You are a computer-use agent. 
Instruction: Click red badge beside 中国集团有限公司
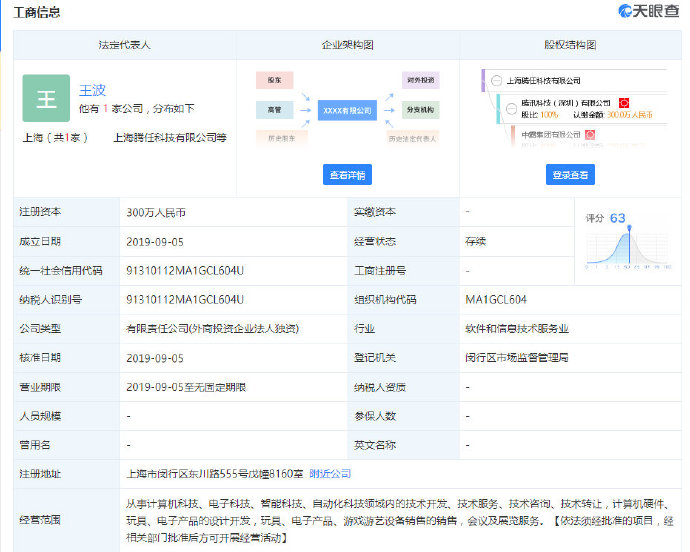coord(590,135)
